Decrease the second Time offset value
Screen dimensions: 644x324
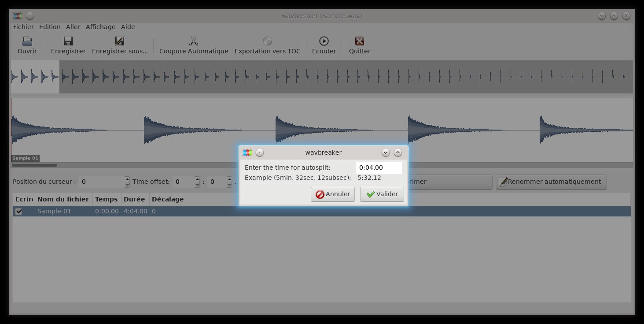pyautogui.click(x=229, y=184)
